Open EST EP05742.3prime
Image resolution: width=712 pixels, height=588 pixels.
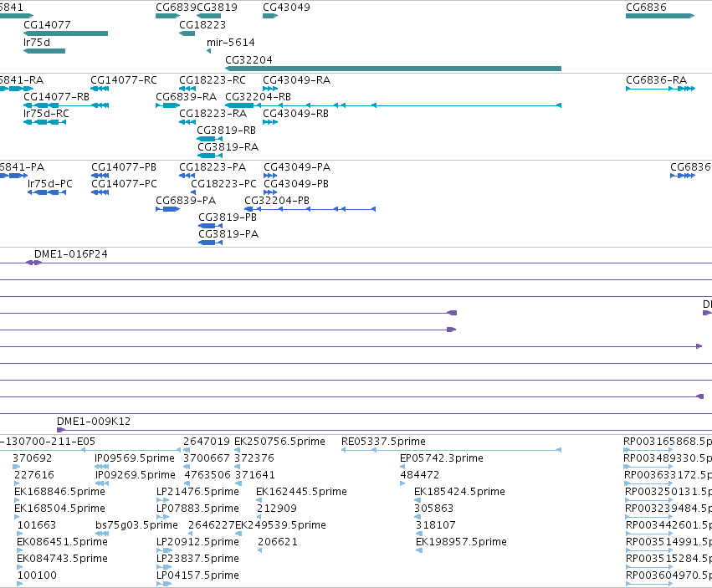(x=442, y=458)
